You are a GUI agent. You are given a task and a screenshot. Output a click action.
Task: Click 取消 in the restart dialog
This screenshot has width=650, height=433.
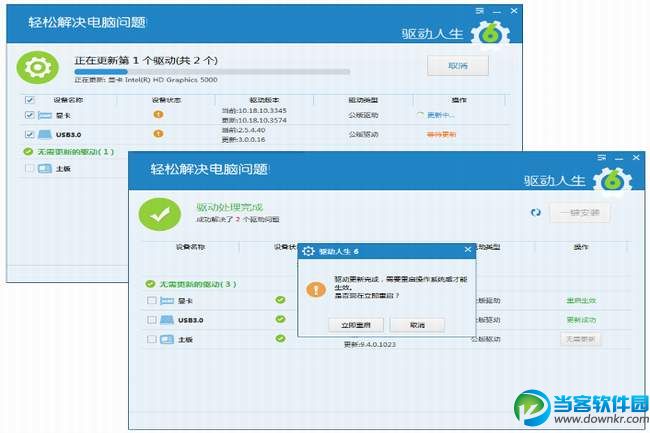(x=417, y=325)
